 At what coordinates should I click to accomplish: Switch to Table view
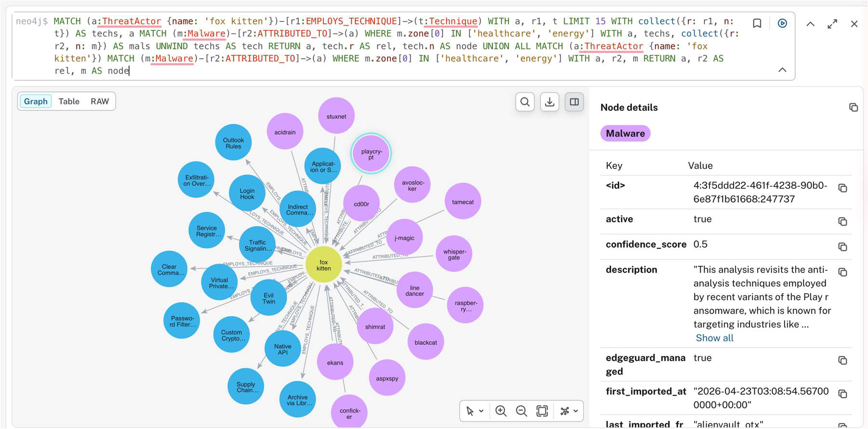69,102
